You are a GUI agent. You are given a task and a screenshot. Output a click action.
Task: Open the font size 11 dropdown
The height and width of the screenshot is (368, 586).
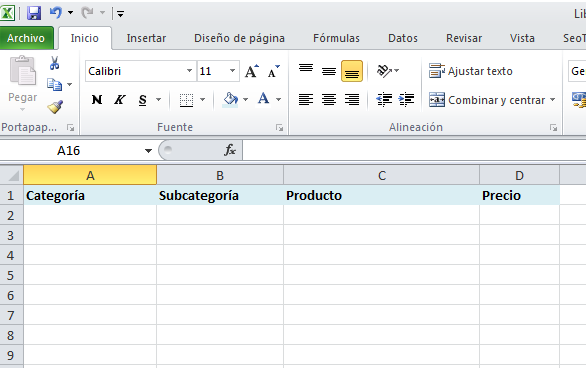(232, 71)
